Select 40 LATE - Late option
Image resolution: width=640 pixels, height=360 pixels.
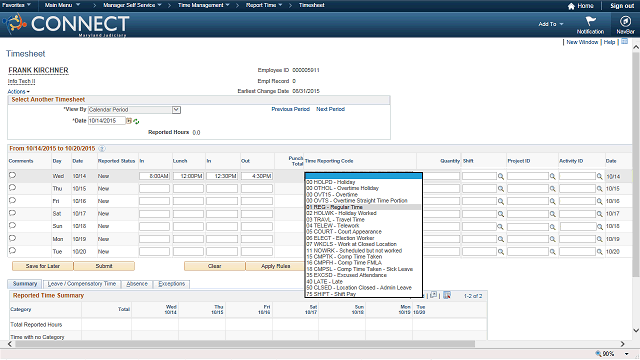coord(363,282)
